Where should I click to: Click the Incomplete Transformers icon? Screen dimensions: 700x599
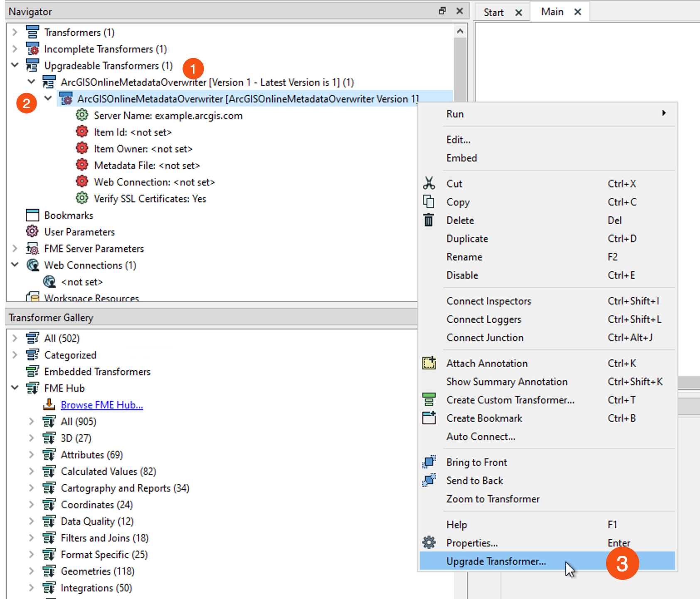point(32,49)
